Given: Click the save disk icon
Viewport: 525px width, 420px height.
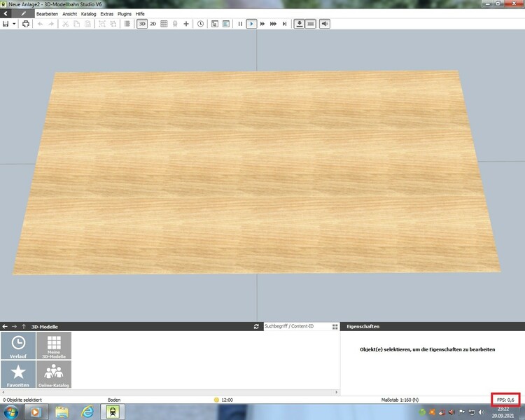Looking at the screenshot, I should pyautogui.click(x=6, y=24).
